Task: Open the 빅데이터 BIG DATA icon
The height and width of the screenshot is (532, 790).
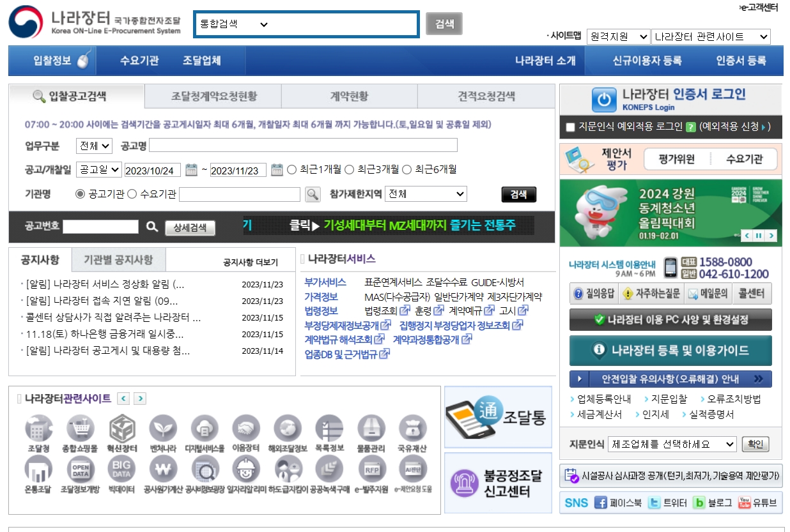Action: click(121, 470)
